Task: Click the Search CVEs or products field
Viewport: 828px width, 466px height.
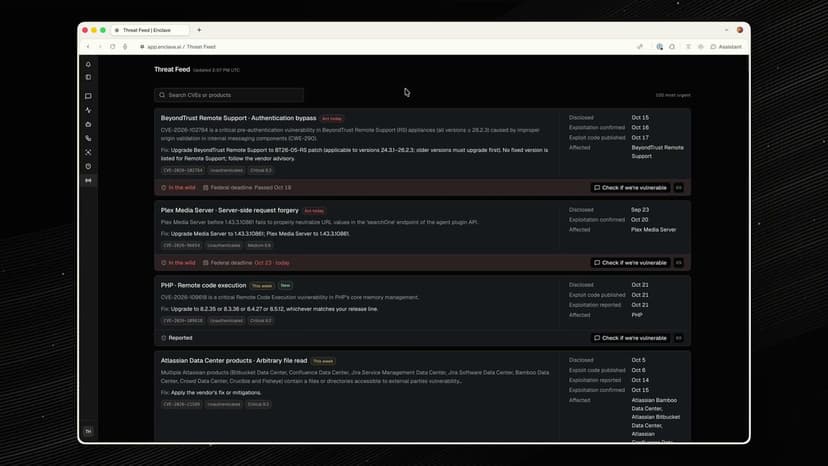Action: pyautogui.click(x=229, y=95)
